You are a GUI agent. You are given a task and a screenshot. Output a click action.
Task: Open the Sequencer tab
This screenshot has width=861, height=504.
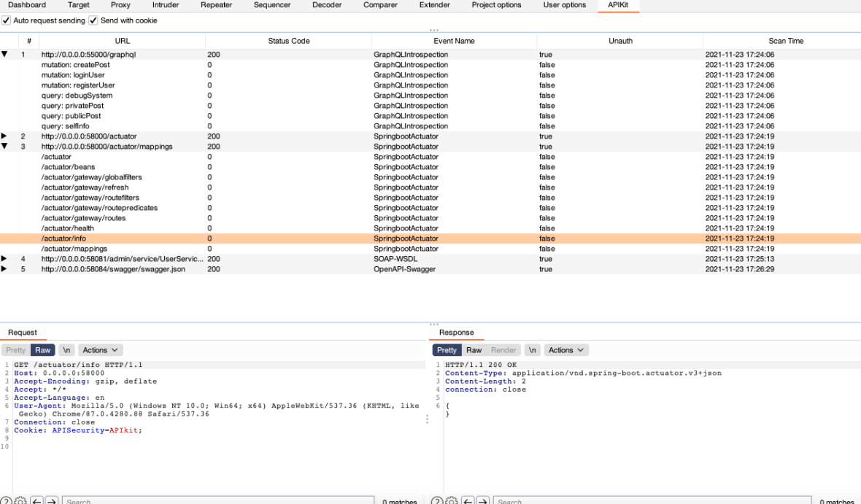tap(272, 5)
